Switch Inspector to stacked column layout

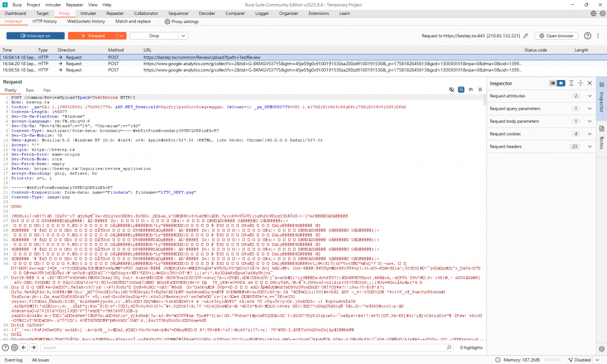tap(552, 83)
